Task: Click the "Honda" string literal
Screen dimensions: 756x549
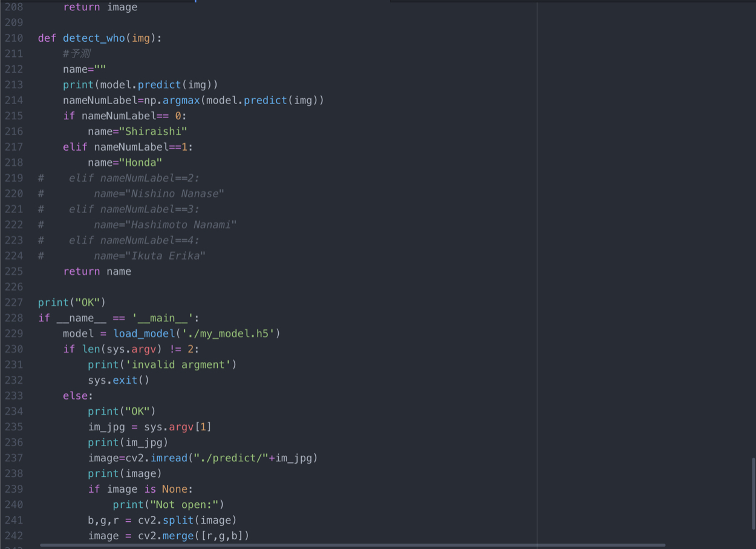Action: [140, 163]
